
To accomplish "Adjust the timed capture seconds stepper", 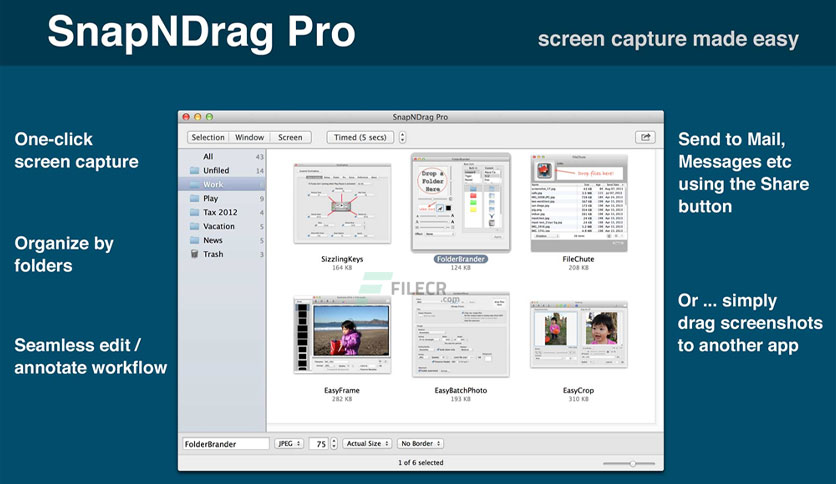I will [x=402, y=137].
